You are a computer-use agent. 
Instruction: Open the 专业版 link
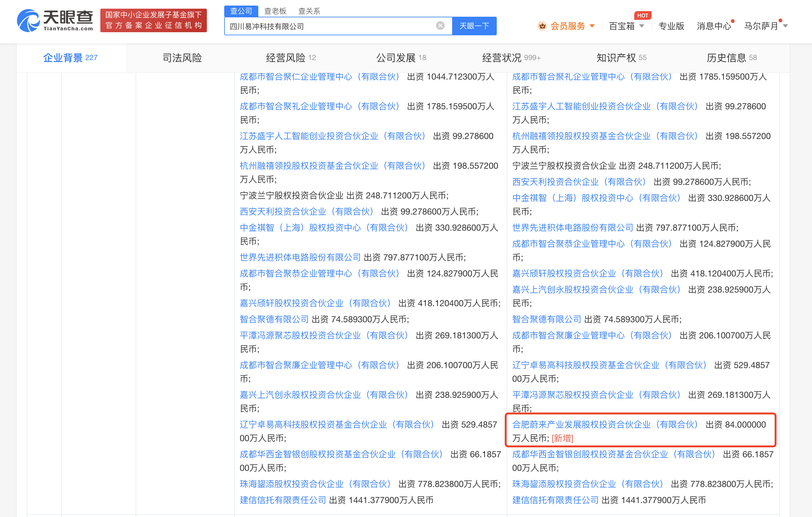click(671, 26)
